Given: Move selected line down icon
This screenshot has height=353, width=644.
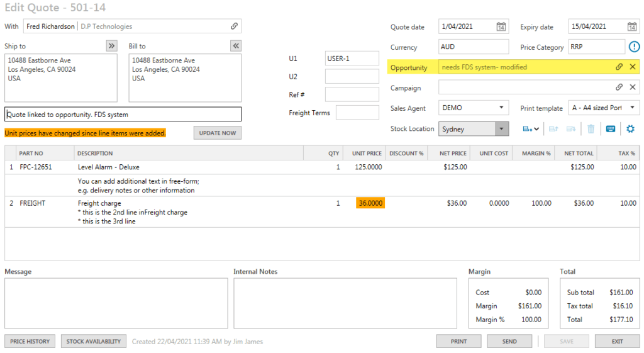Looking at the screenshot, I should click(571, 129).
